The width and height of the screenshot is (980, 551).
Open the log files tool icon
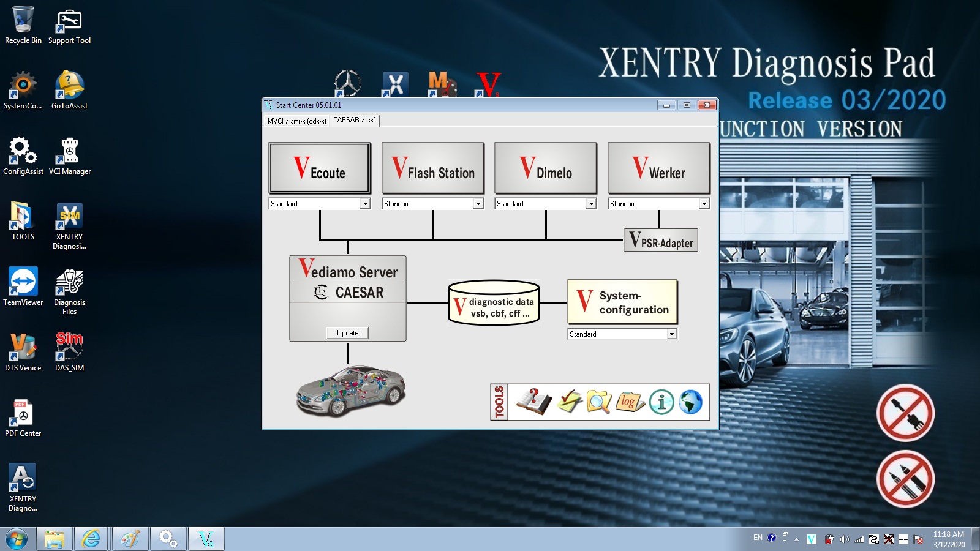[x=630, y=402]
